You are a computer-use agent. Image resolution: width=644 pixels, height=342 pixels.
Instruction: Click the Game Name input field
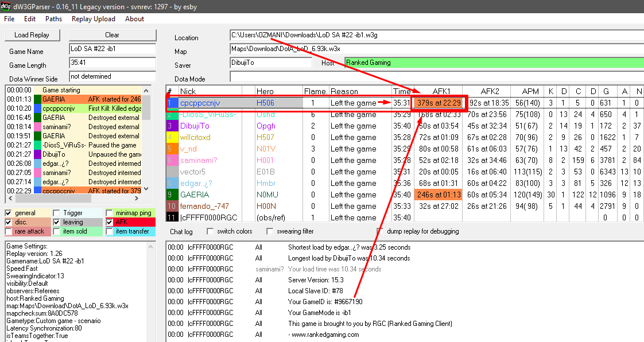click(x=112, y=49)
